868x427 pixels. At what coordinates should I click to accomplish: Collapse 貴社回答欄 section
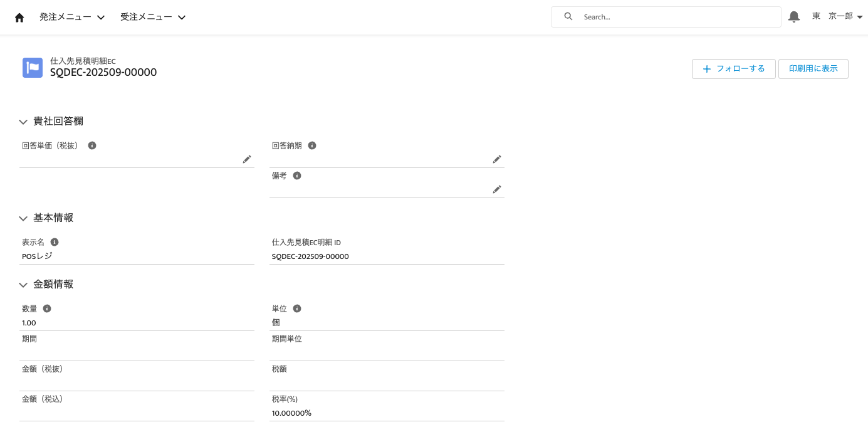click(x=23, y=122)
